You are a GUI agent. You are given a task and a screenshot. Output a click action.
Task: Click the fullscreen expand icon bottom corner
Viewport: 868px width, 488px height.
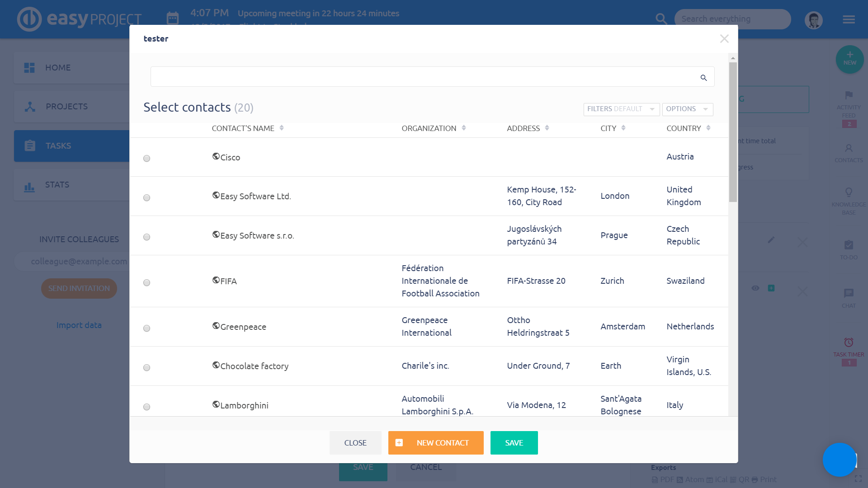(858, 479)
